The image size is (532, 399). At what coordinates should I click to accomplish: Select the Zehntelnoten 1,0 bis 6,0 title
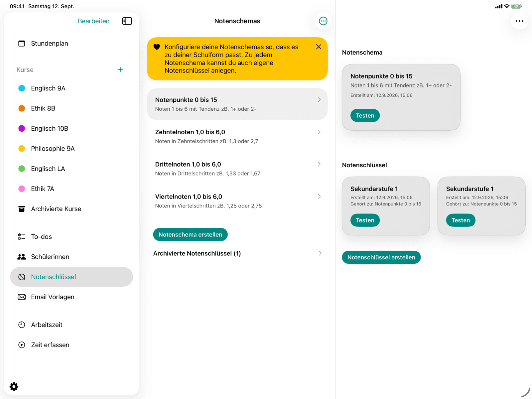point(190,132)
